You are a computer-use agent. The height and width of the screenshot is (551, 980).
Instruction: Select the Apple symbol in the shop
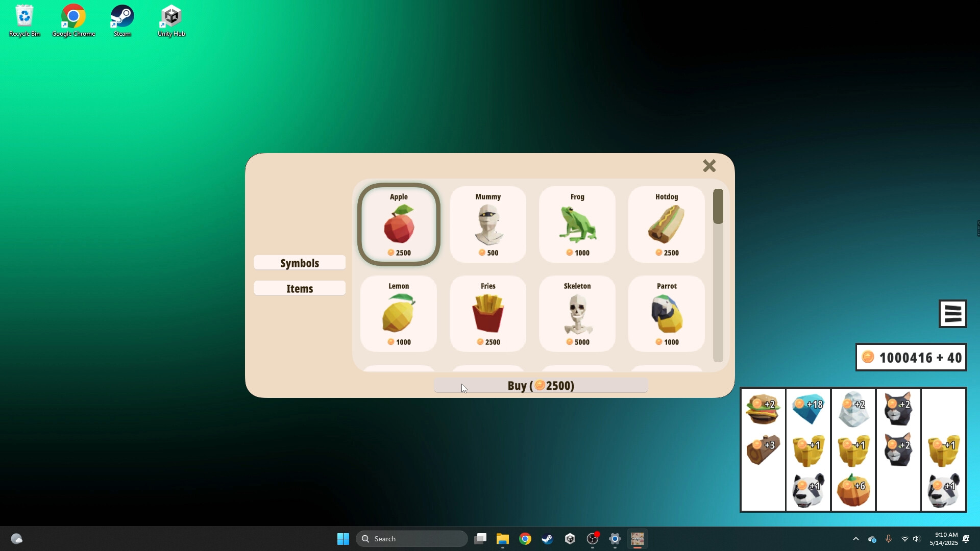point(399,224)
